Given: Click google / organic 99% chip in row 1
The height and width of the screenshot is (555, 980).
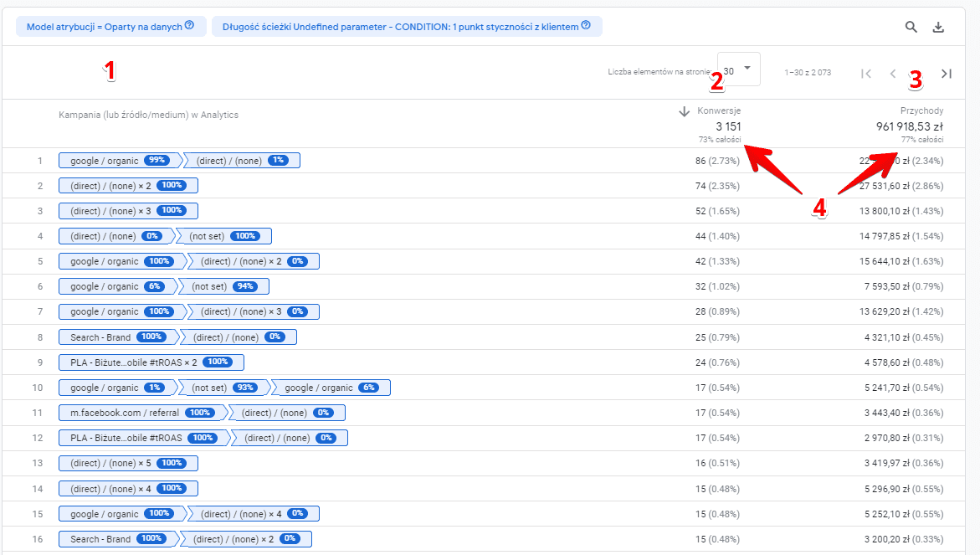Looking at the screenshot, I should [x=120, y=161].
